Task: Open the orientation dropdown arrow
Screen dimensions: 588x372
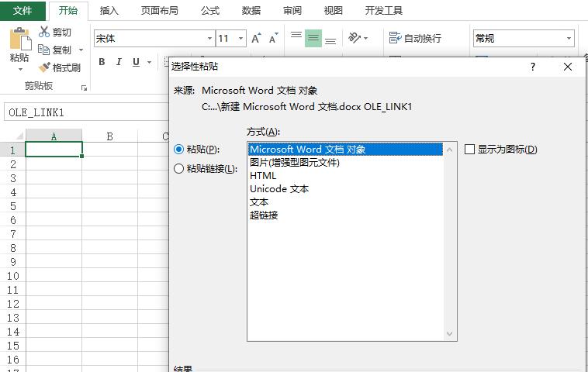Action: tap(365, 38)
